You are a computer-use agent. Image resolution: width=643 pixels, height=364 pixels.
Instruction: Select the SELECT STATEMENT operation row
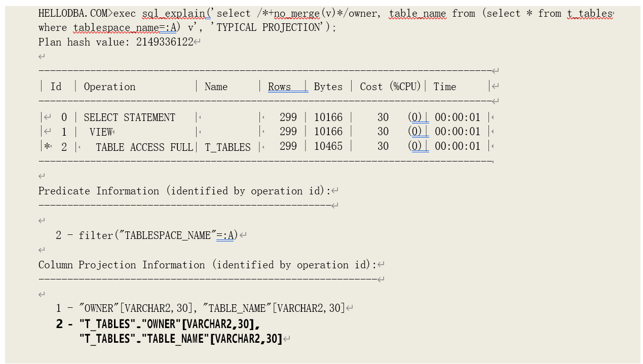point(129,118)
